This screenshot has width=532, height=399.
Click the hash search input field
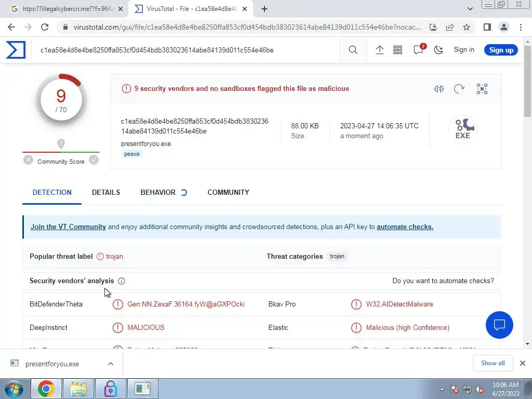tap(185, 50)
